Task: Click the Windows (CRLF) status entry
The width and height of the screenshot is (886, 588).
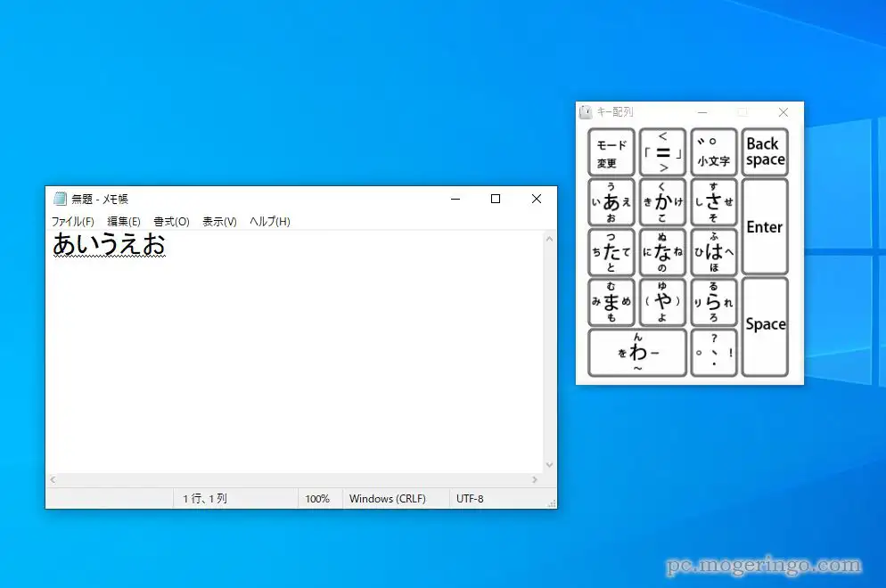Action: click(388, 499)
